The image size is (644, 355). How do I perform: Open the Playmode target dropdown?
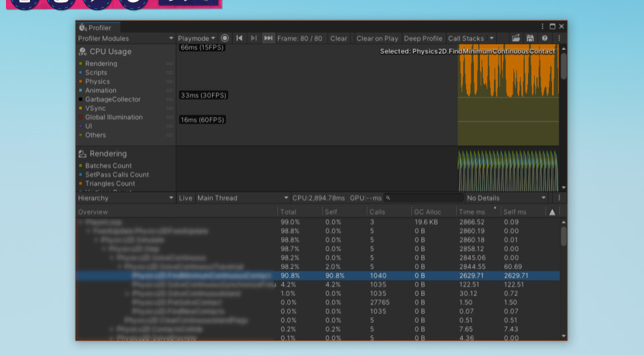pos(196,38)
